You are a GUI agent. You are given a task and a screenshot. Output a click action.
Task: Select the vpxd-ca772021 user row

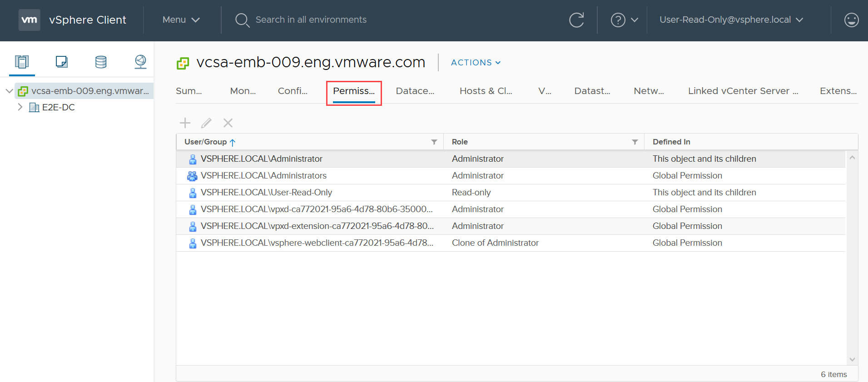511,209
